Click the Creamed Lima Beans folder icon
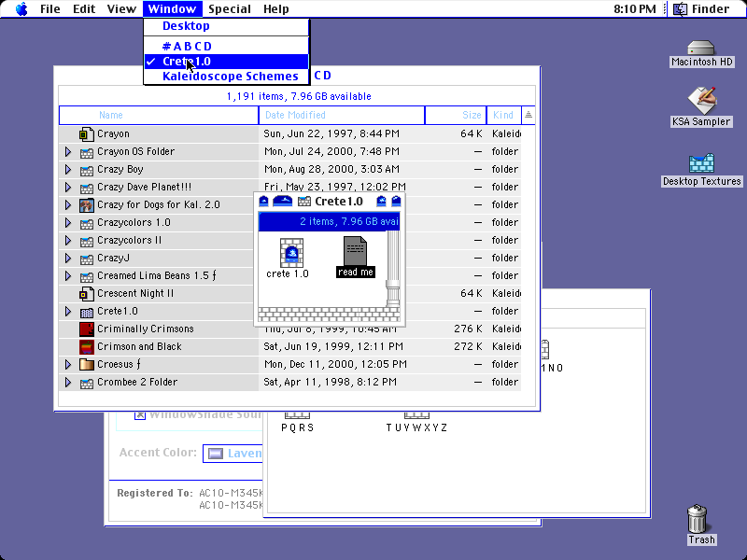Viewport: 747px width, 560px height. 86,276
